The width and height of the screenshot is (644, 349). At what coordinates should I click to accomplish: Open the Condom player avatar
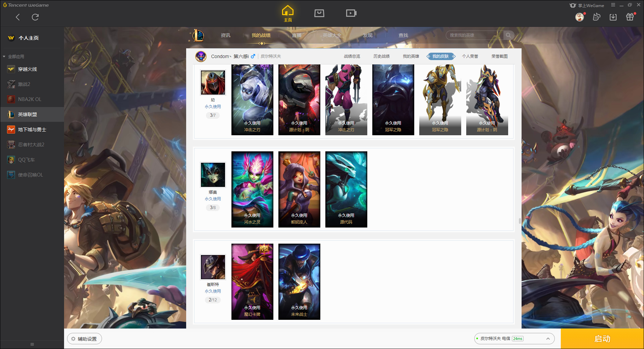click(x=201, y=56)
